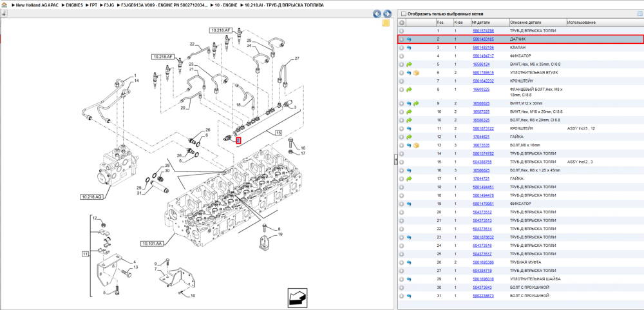This screenshot has height=310, width=644.
Task: Click the blue arrow icon for ТРУБНАЯ МУФТА row
Action: (x=409, y=262)
